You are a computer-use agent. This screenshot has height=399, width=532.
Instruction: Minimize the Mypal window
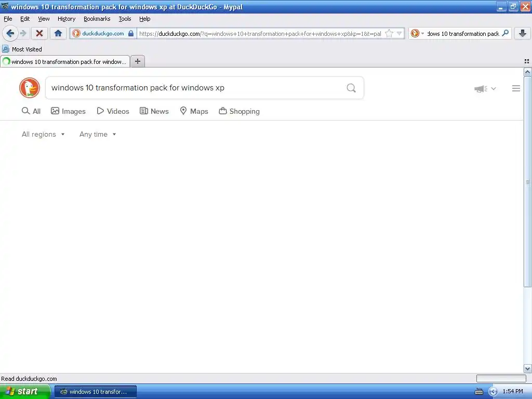[x=501, y=6]
